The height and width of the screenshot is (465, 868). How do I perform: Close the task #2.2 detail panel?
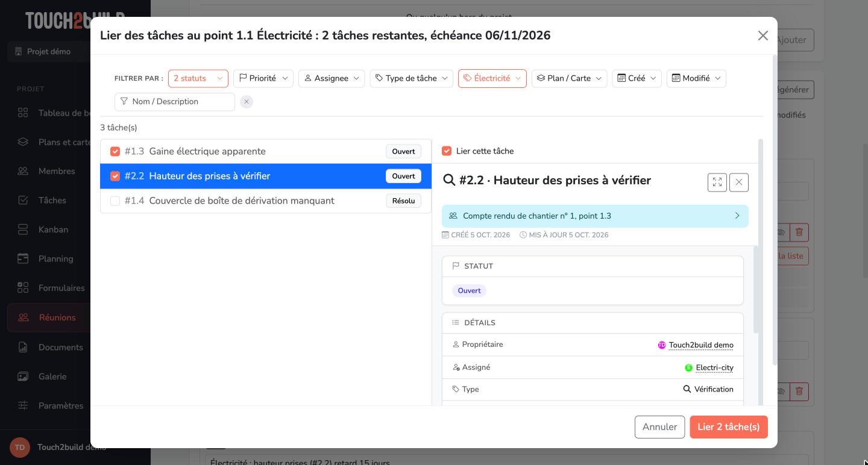coord(739,182)
